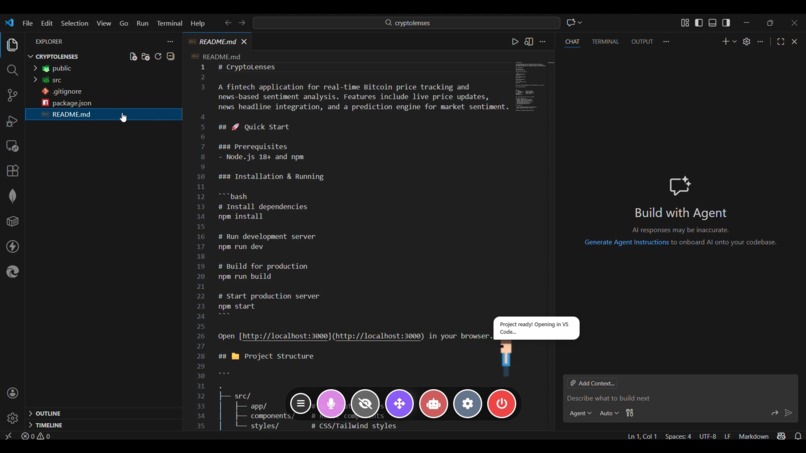806x453 pixels.
Task: Open the chat settings gear
Action: point(746,42)
